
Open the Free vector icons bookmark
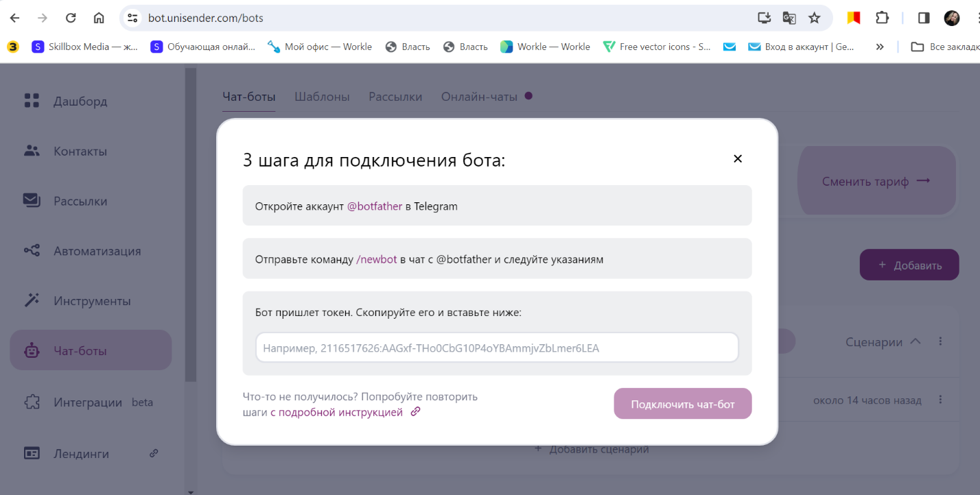click(657, 47)
